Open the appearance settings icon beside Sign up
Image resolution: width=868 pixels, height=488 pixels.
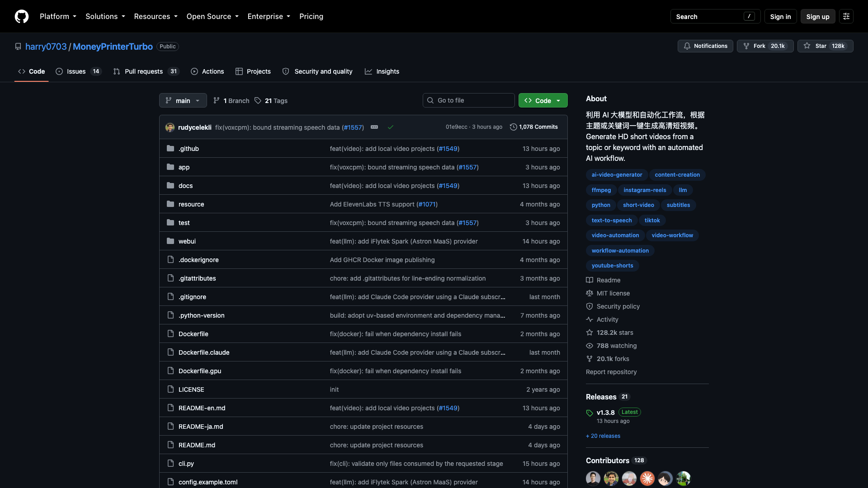tap(846, 16)
